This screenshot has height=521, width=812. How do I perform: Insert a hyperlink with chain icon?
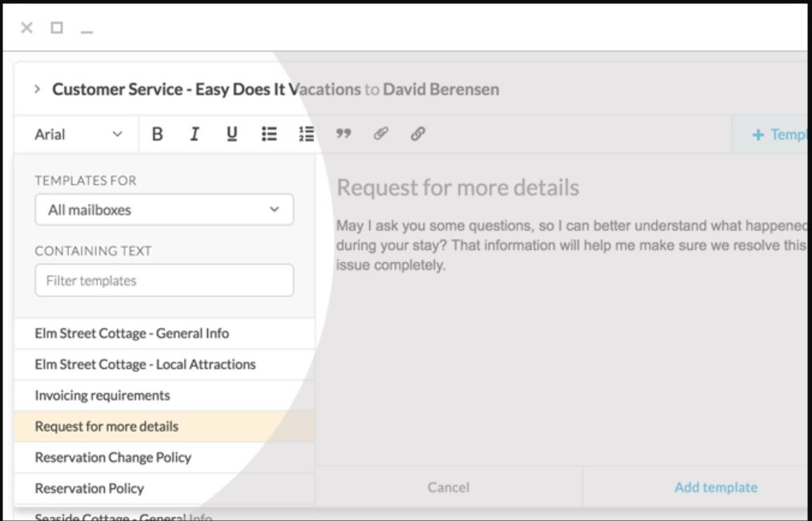(x=418, y=135)
